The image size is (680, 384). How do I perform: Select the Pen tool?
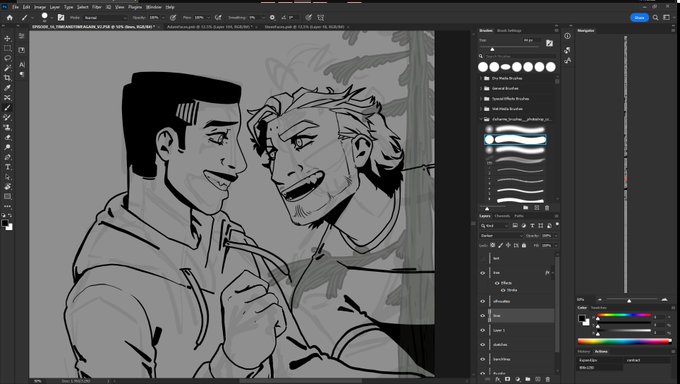tap(7, 158)
